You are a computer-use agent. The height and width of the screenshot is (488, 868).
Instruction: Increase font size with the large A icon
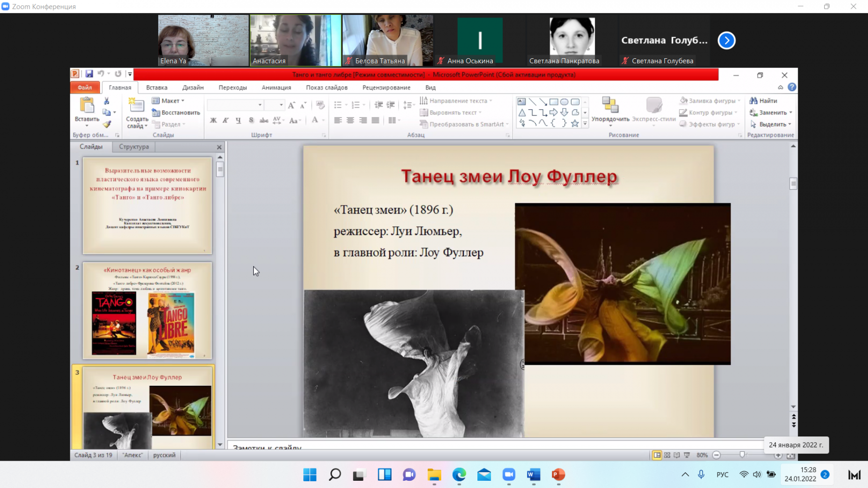click(291, 105)
